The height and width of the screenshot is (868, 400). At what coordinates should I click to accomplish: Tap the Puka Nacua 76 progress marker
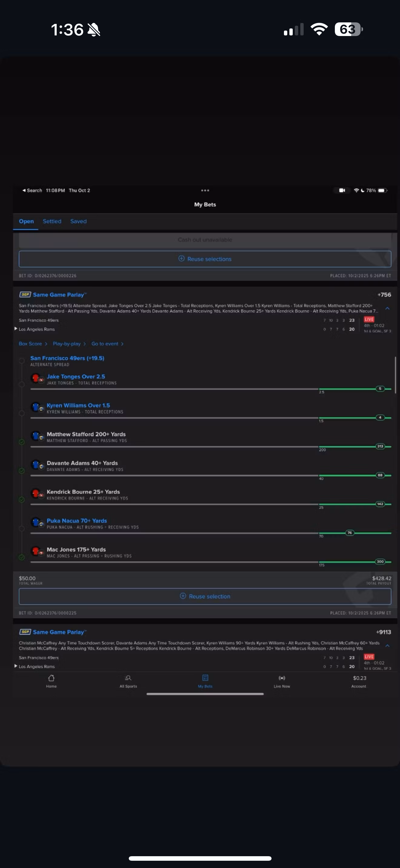(x=350, y=533)
